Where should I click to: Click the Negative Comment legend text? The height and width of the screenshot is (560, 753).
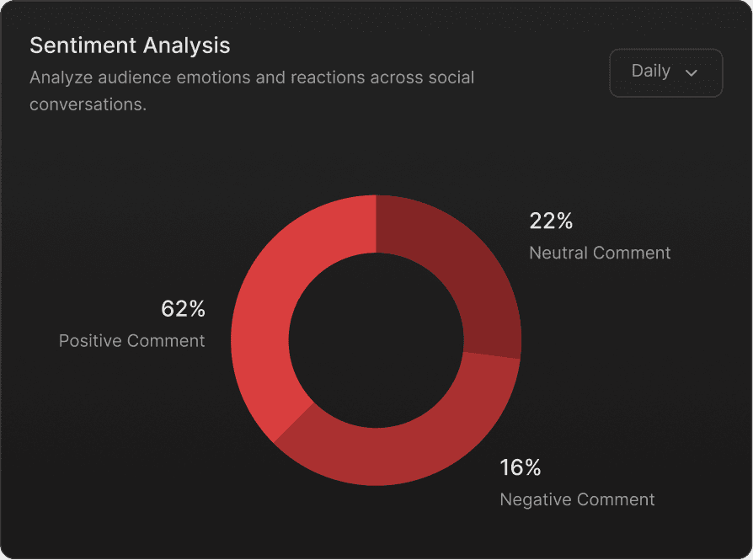(x=577, y=499)
